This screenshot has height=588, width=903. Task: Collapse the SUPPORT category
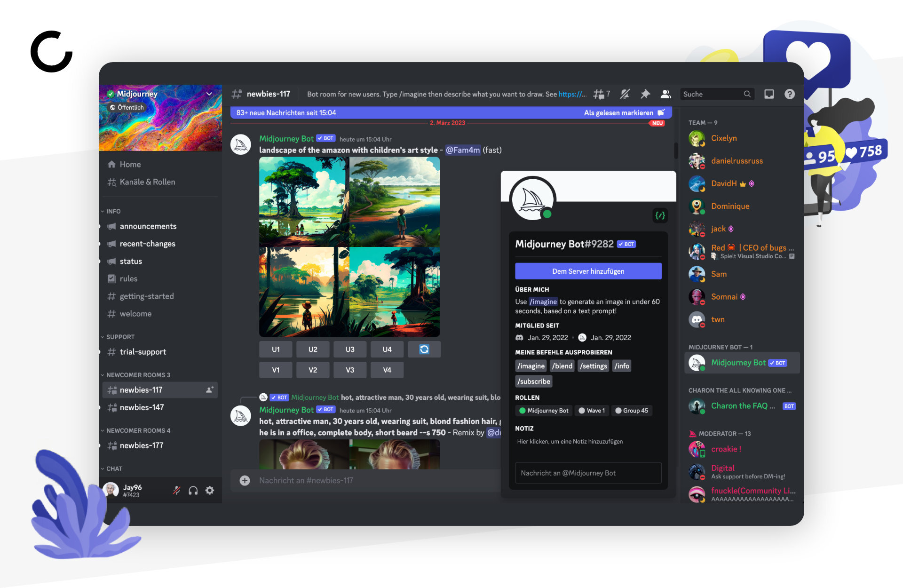pyautogui.click(x=118, y=337)
